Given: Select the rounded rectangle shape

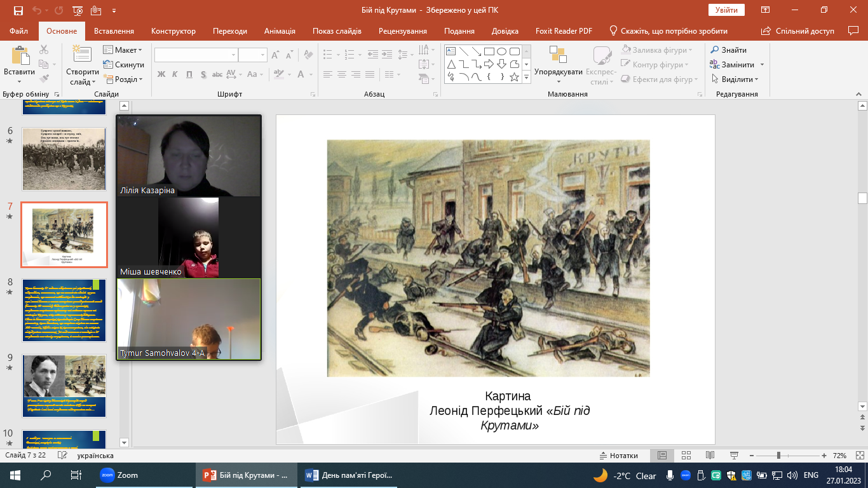Looking at the screenshot, I should [x=514, y=51].
